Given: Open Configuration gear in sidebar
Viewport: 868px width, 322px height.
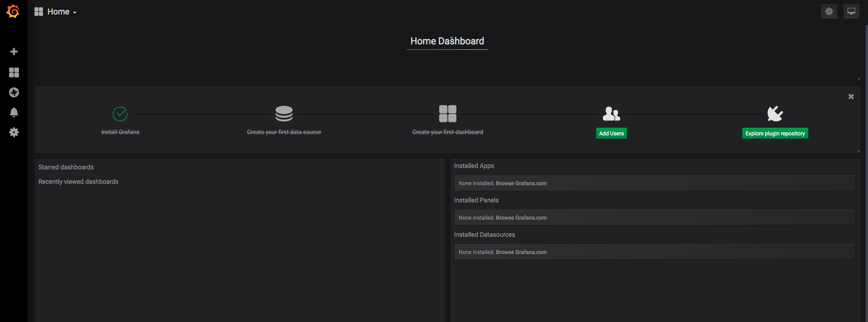Looking at the screenshot, I should [14, 132].
